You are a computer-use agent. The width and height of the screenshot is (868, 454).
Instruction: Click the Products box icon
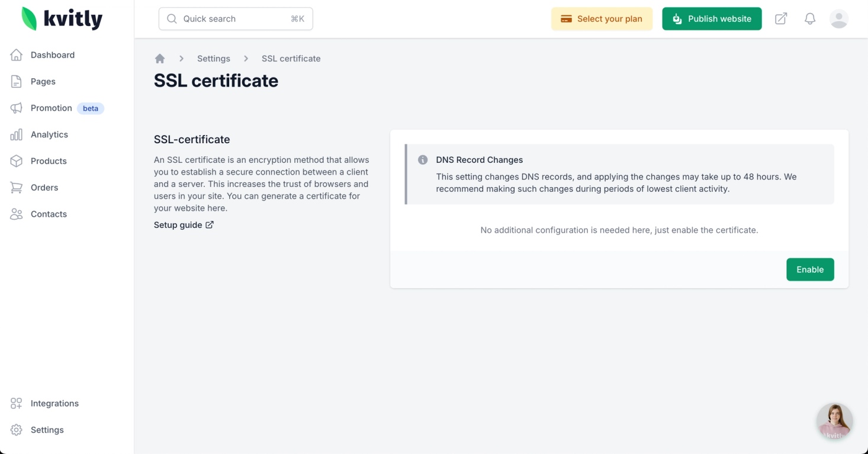pyautogui.click(x=17, y=161)
